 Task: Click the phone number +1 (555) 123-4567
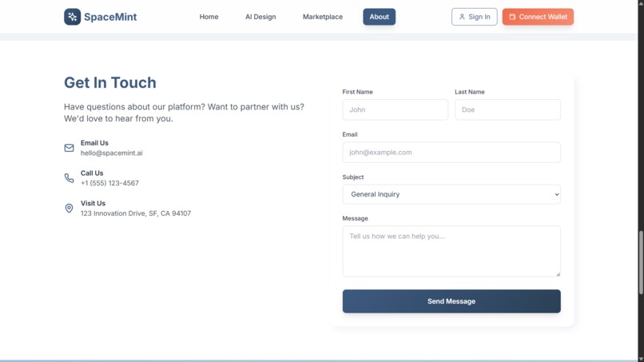(109, 183)
